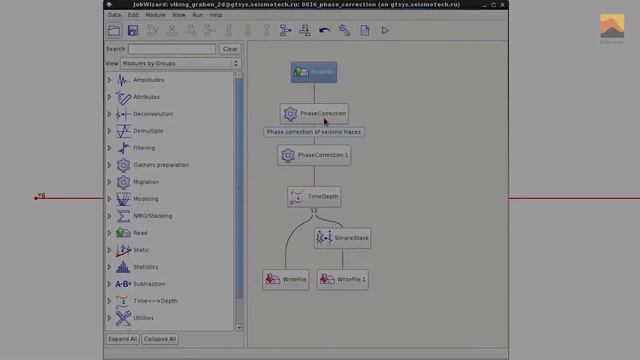Click the Clear search button

(x=230, y=49)
